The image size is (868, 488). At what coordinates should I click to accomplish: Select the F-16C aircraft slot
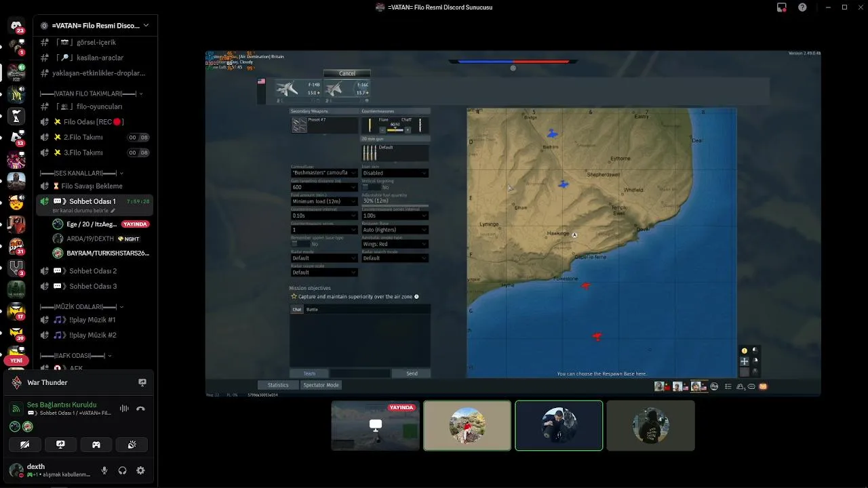click(x=347, y=89)
